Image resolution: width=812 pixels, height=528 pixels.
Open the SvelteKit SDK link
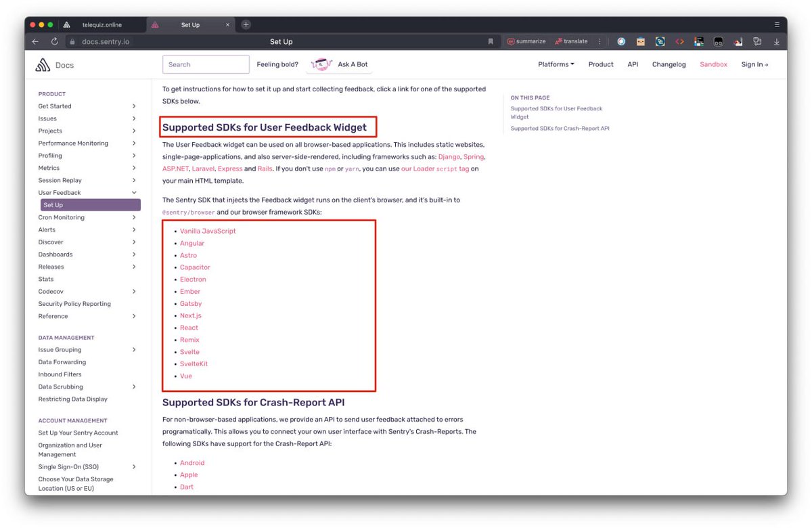tap(194, 364)
